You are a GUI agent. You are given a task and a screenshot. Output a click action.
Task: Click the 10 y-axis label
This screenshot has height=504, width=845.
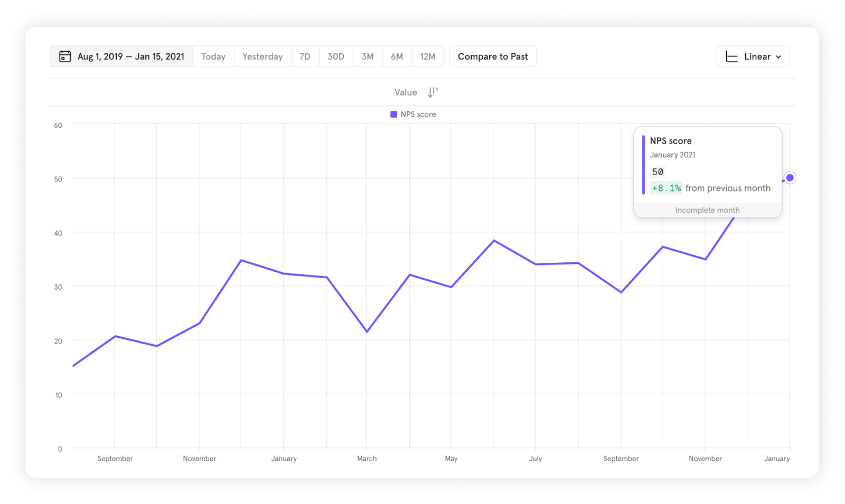click(59, 395)
